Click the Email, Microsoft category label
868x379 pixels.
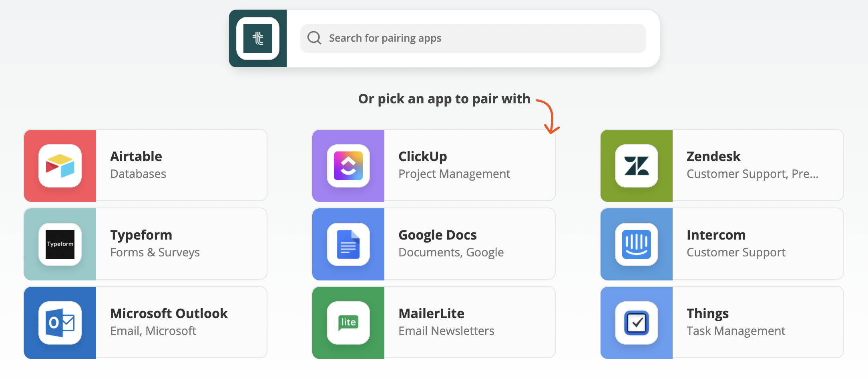coord(153,331)
